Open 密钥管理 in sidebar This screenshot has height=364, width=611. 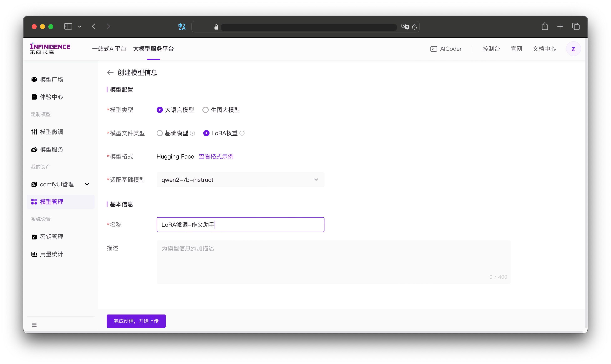tap(60, 237)
